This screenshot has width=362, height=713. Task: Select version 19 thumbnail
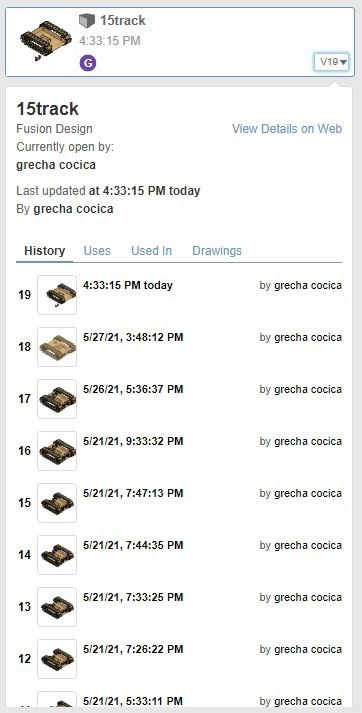coord(57,295)
